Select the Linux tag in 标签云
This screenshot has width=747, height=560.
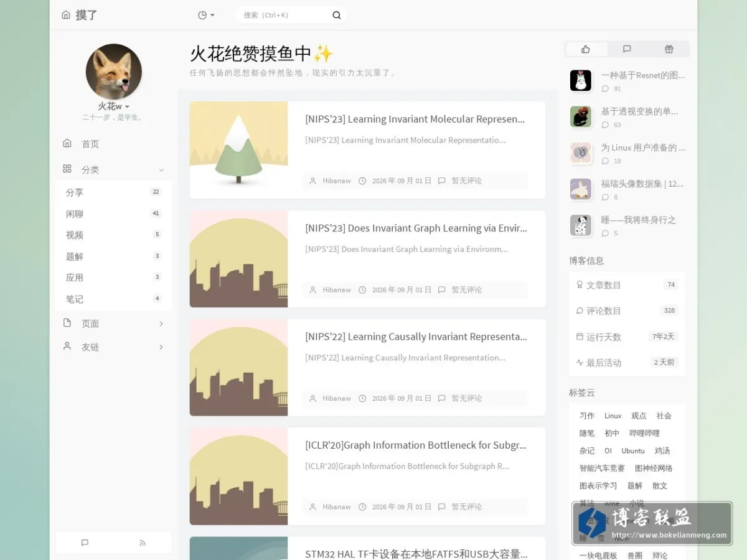(613, 416)
